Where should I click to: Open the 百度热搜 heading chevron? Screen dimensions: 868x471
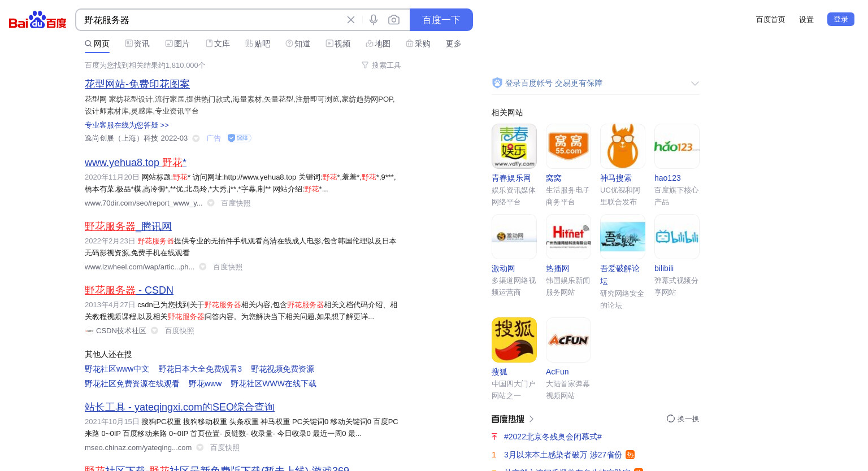click(x=532, y=419)
